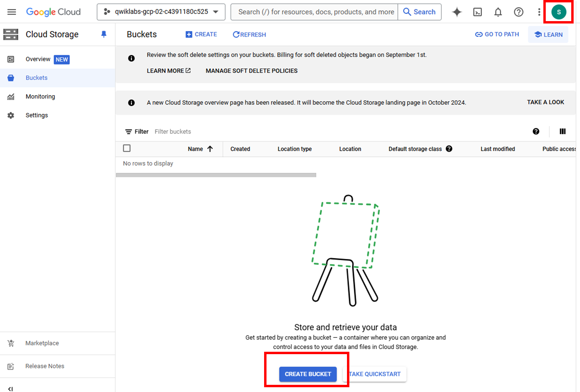Click the Location column header
This screenshot has width=580, height=392.
[x=350, y=149]
